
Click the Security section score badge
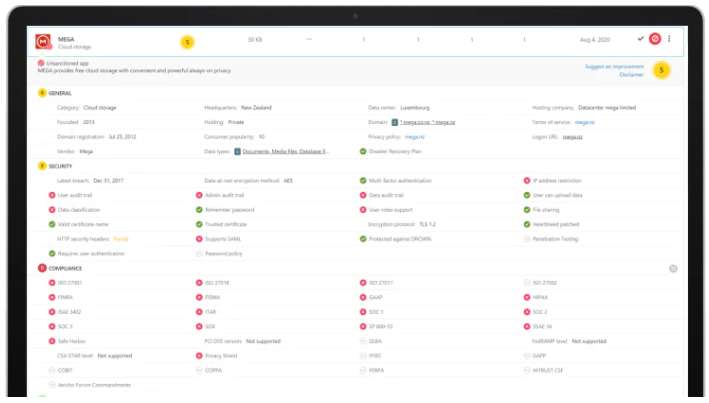(42, 166)
